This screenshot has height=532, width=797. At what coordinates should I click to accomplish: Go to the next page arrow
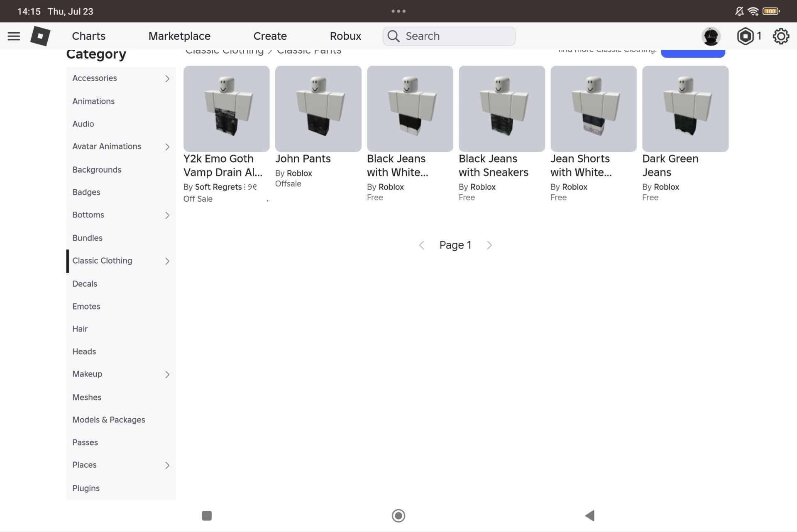pyautogui.click(x=489, y=245)
